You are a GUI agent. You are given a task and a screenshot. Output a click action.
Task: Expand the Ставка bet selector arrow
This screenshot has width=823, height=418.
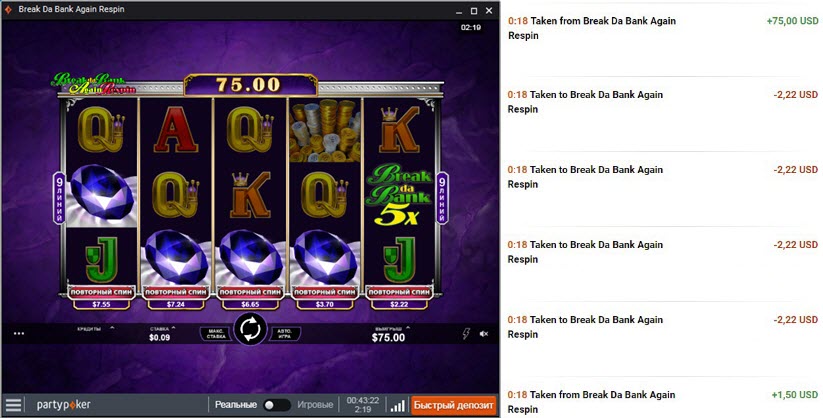click(173, 328)
